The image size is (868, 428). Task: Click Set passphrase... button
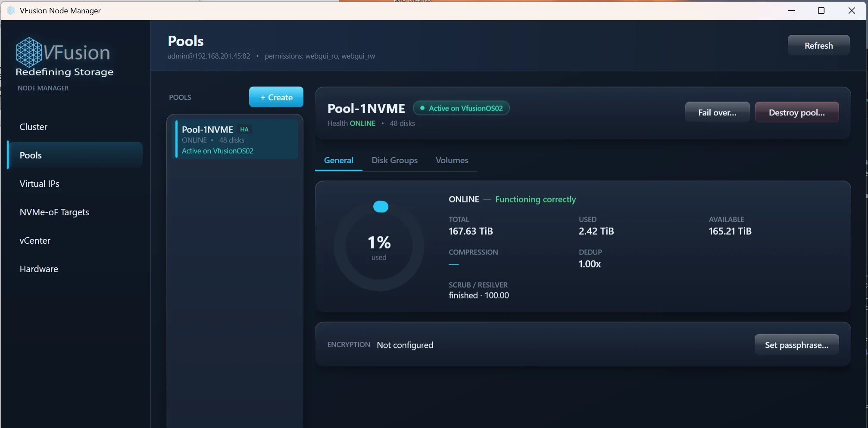pyautogui.click(x=796, y=345)
